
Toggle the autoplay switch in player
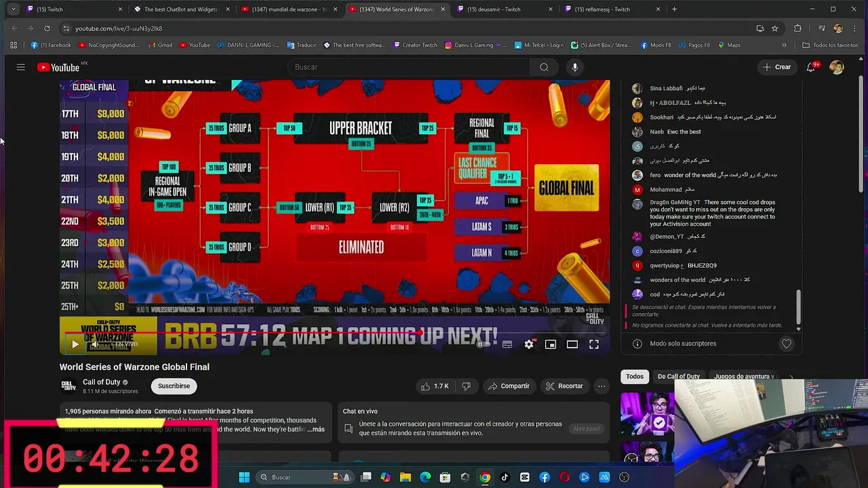(483, 344)
